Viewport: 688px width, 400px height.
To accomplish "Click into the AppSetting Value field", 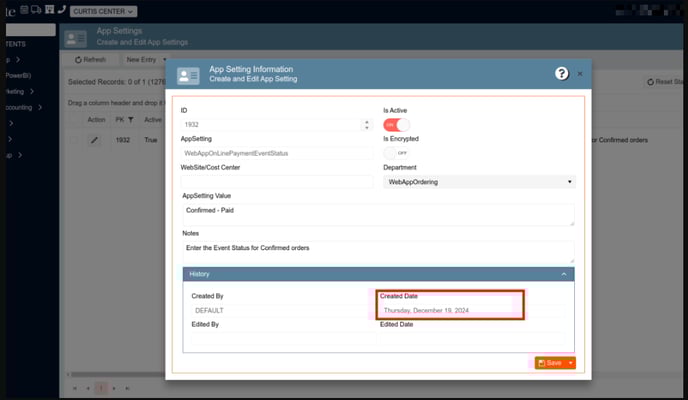I will click(x=378, y=215).
